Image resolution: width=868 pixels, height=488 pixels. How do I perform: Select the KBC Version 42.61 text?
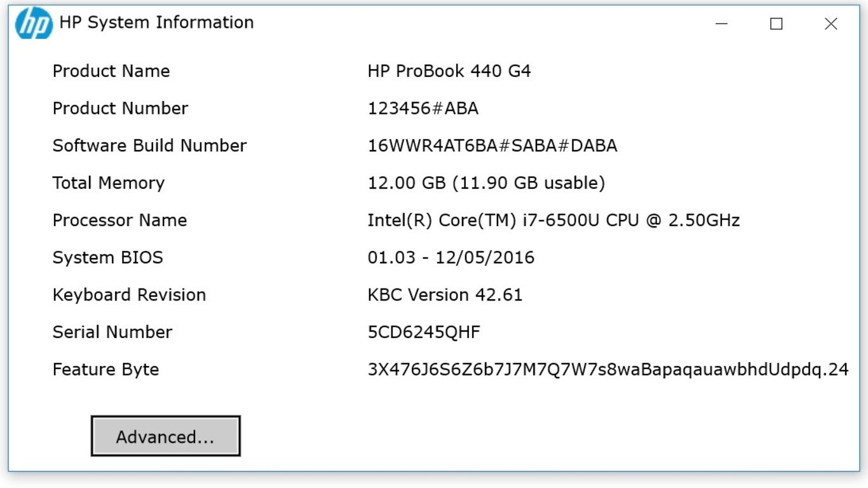(445, 295)
